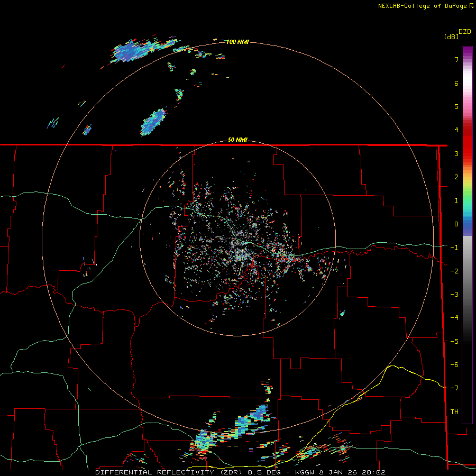Click the DZD legend title
Image resolution: width=476 pixels, height=476 pixels.
point(465,32)
